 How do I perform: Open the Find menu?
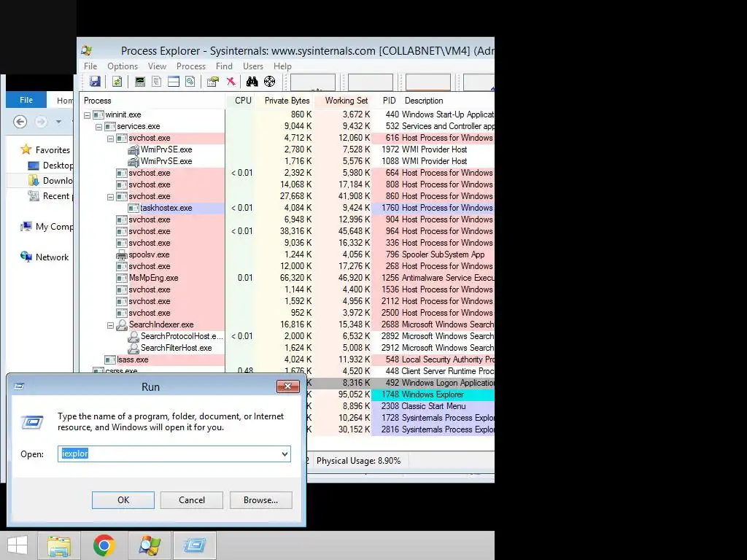point(225,66)
